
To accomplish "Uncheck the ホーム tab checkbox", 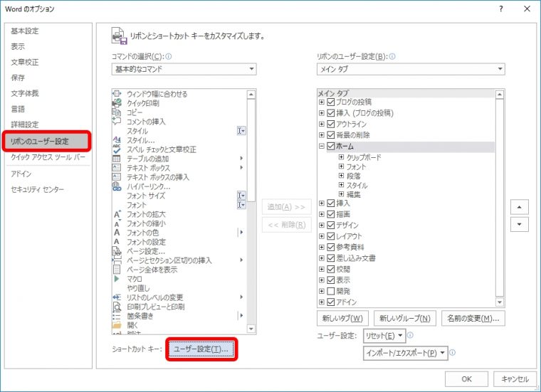I will [x=330, y=146].
